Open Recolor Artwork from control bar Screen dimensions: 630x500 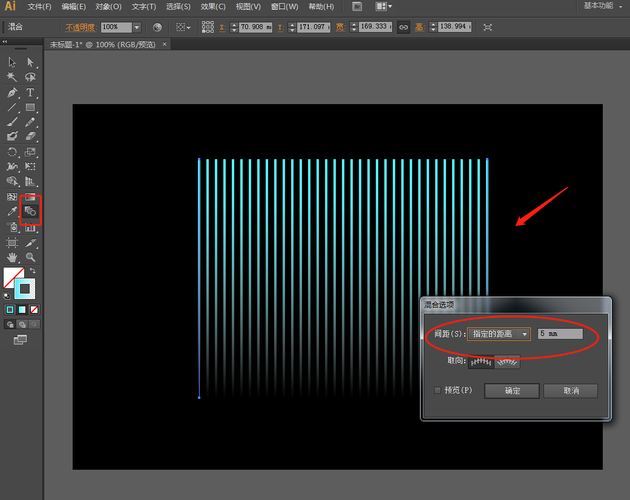point(157,27)
